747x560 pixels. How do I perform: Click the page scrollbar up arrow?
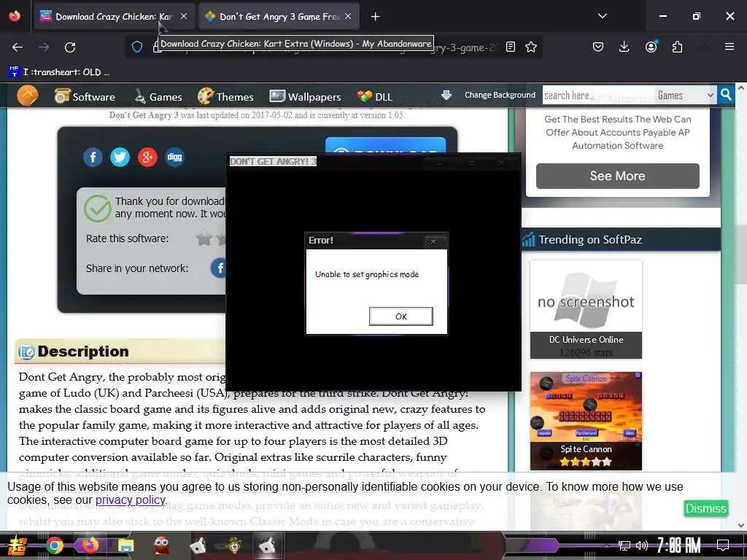point(741,87)
